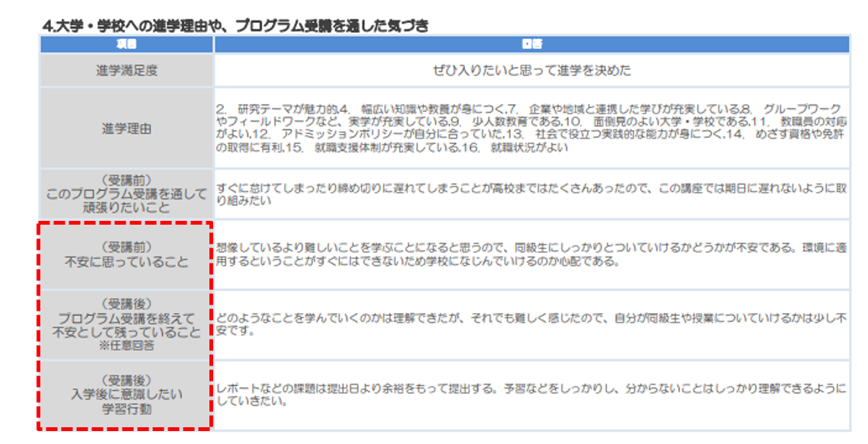Viewport: 868px width, 444px height.
Task: Click the ※任意回答 note
Action: pos(126,346)
